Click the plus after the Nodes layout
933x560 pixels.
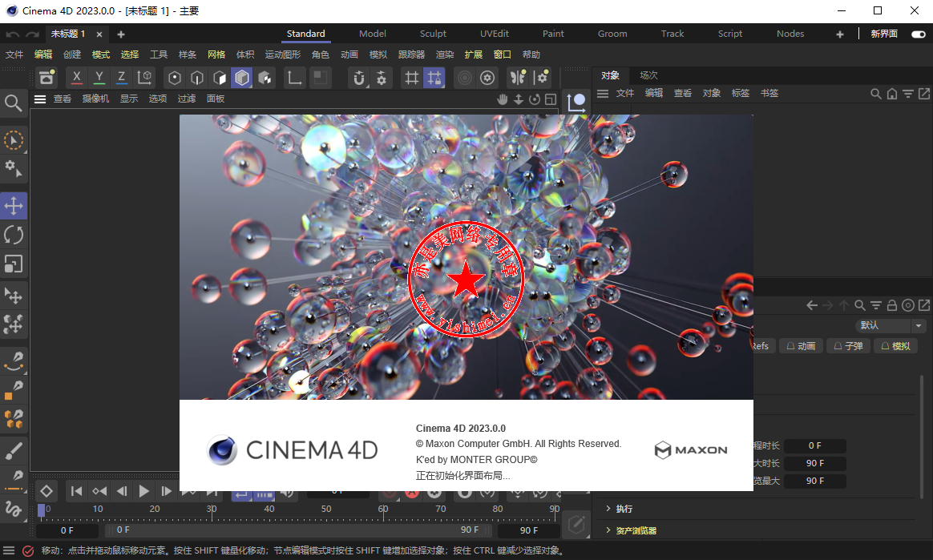[839, 34]
